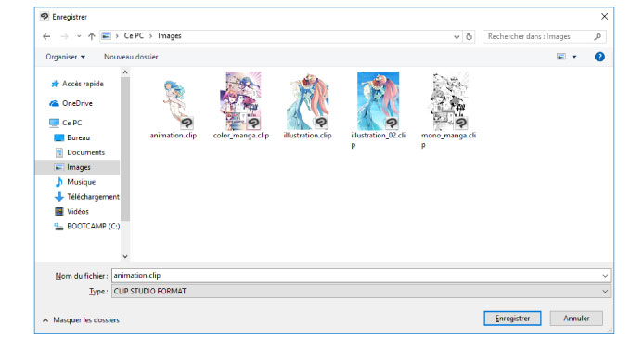644x339 pixels.
Task: Click the OneDrive cloud icon
Action: point(54,103)
